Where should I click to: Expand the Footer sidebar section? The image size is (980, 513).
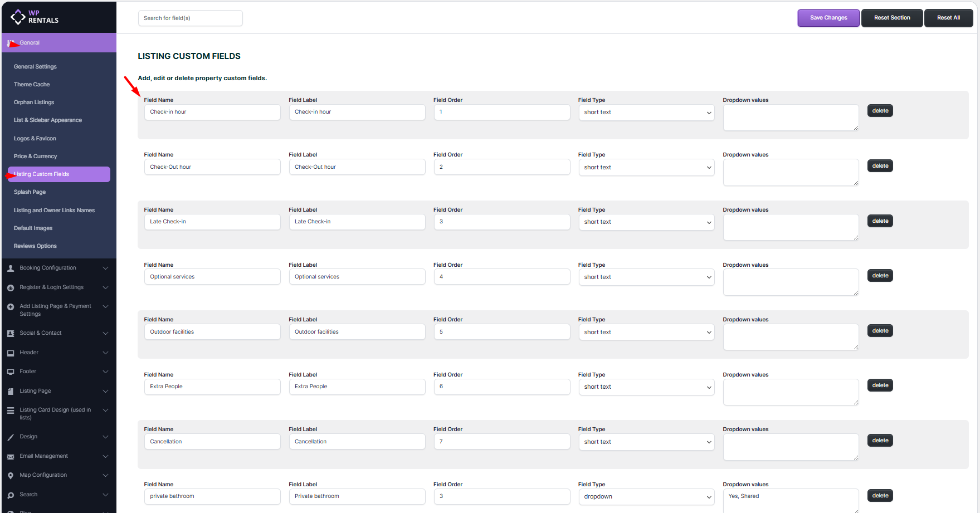[x=105, y=372]
